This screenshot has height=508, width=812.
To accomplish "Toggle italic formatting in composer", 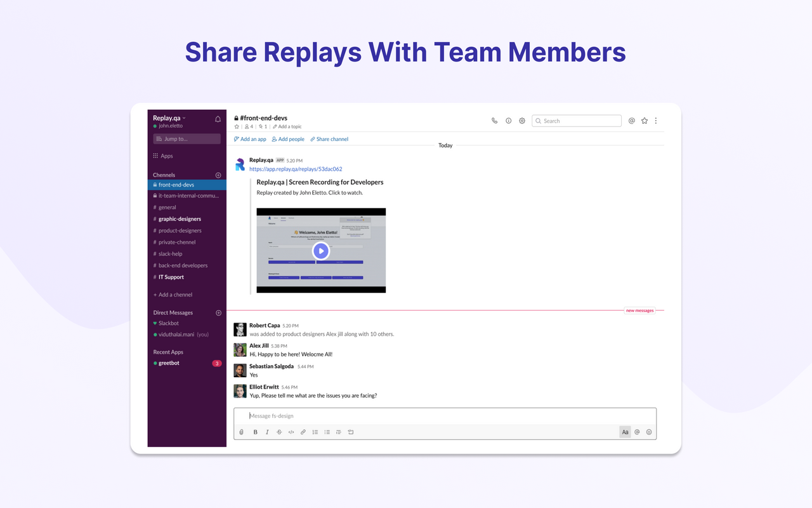I will click(x=267, y=432).
